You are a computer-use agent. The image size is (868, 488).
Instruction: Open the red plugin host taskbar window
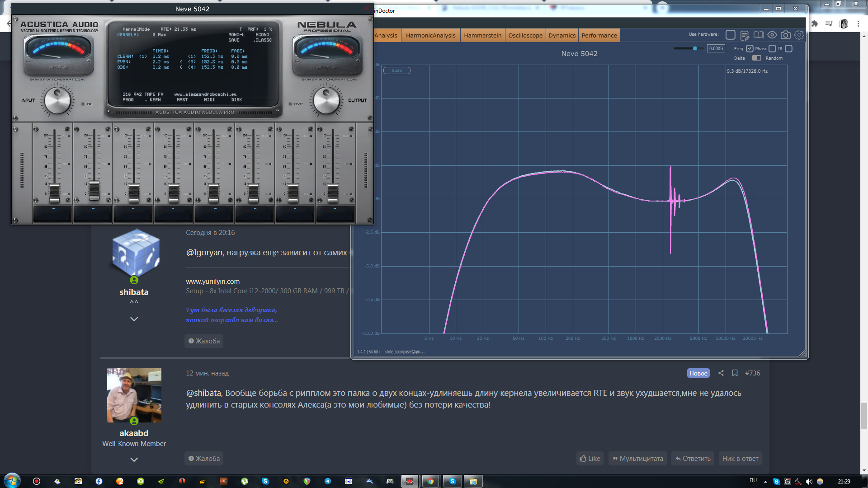tap(410, 481)
